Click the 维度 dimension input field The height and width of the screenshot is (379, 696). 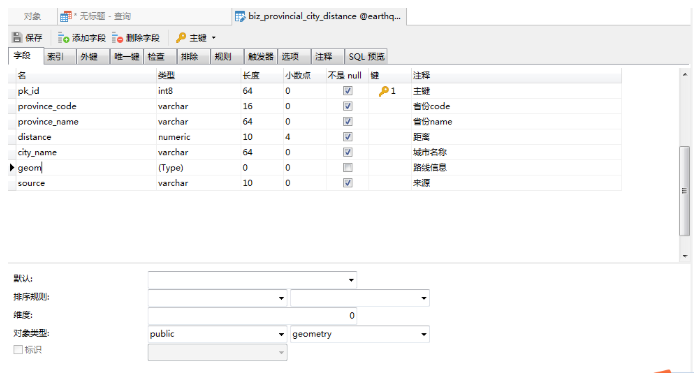[x=252, y=316]
